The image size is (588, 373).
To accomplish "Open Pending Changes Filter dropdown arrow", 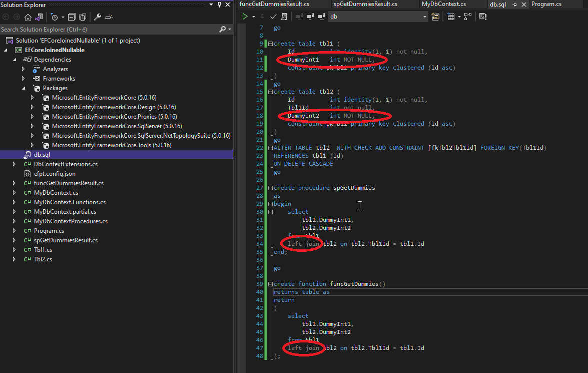I will tap(63, 17).
